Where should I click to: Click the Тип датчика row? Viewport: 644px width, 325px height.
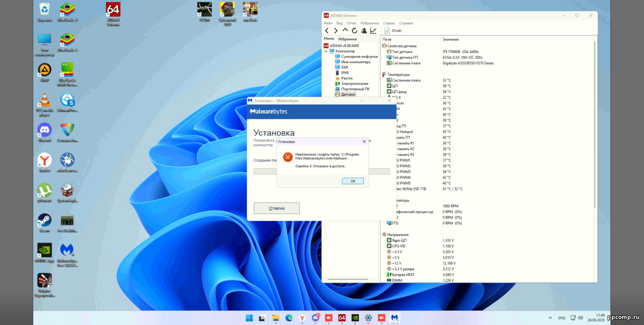click(x=487, y=52)
